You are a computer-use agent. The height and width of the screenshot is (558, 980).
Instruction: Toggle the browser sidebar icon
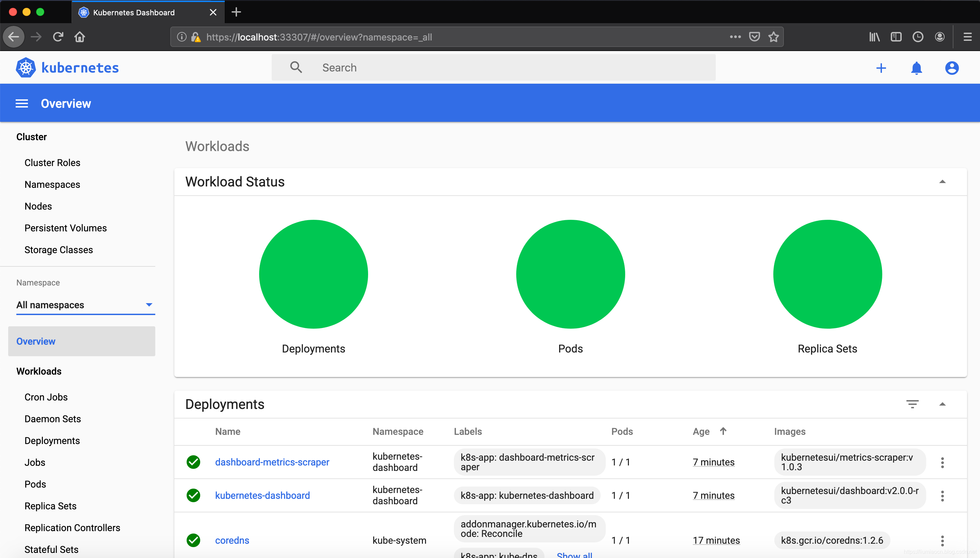(896, 37)
